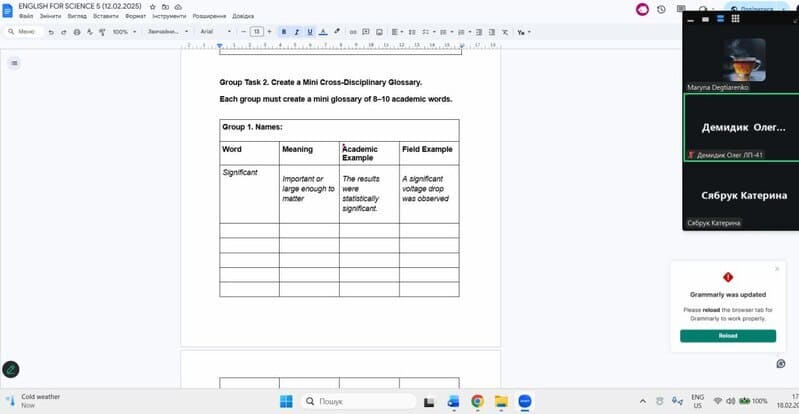This screenshot has width=799, height=414.
Task: Open line and paragraph spacing options
Action: coord(412,32)
